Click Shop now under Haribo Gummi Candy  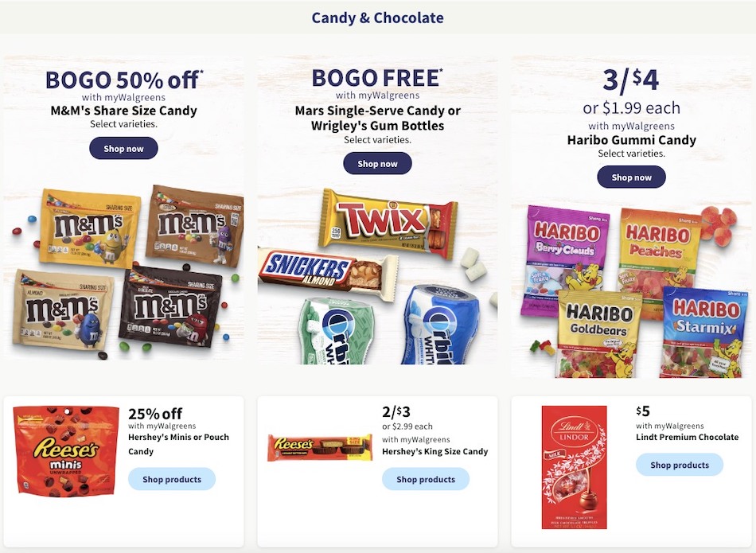point(631,177)
